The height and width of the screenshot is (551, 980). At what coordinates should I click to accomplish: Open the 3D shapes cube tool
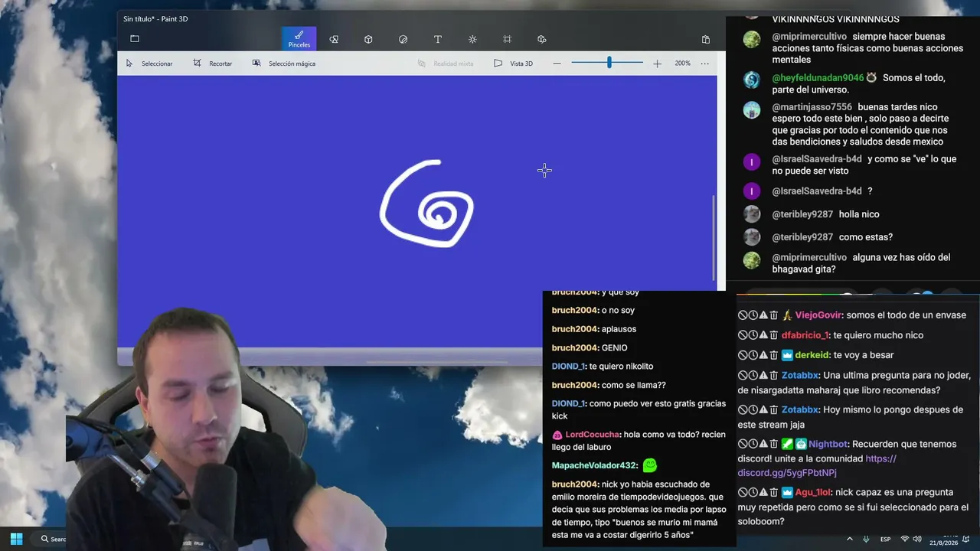[x=368, y=39]
